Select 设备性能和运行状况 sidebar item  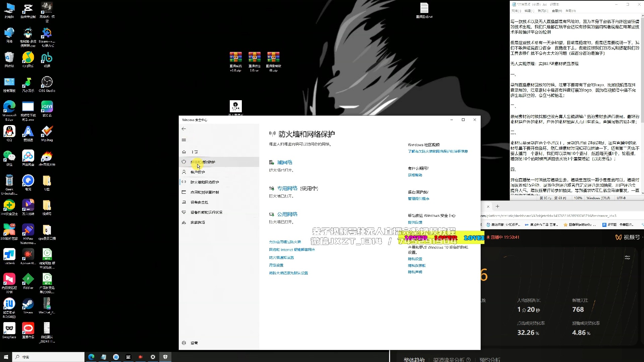(x=219, y=212)
